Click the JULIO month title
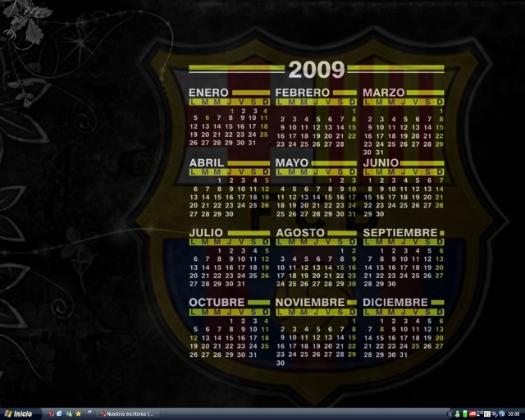 tap(206, 233)
